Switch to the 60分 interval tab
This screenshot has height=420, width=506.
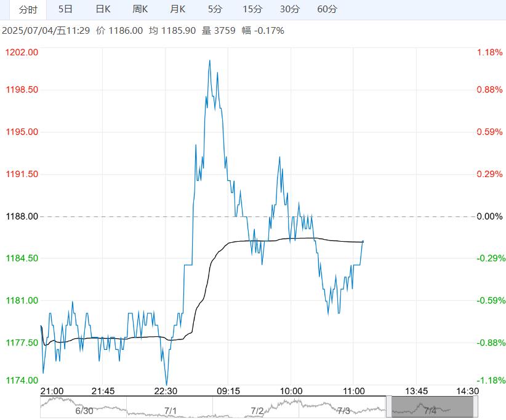(x=327, y=9)
